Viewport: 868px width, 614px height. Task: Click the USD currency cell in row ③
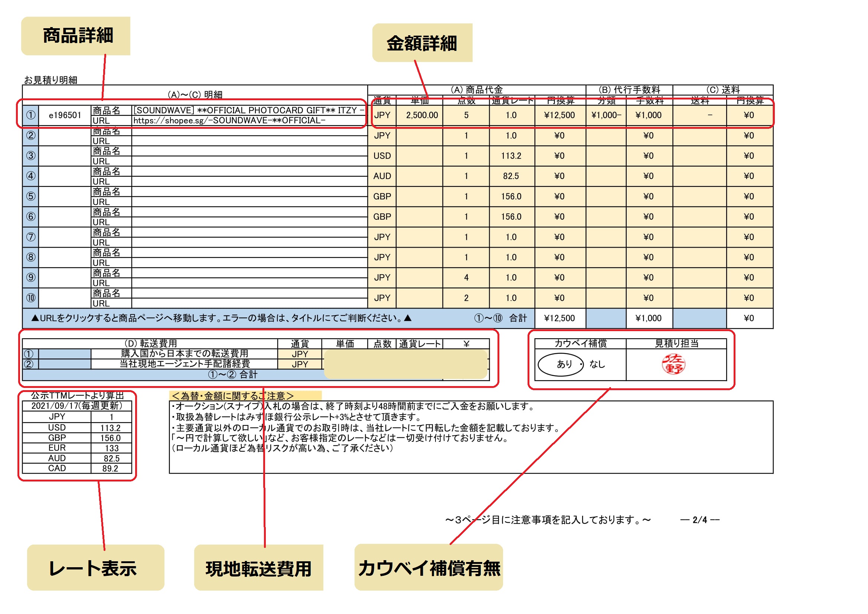pos(382,156)
